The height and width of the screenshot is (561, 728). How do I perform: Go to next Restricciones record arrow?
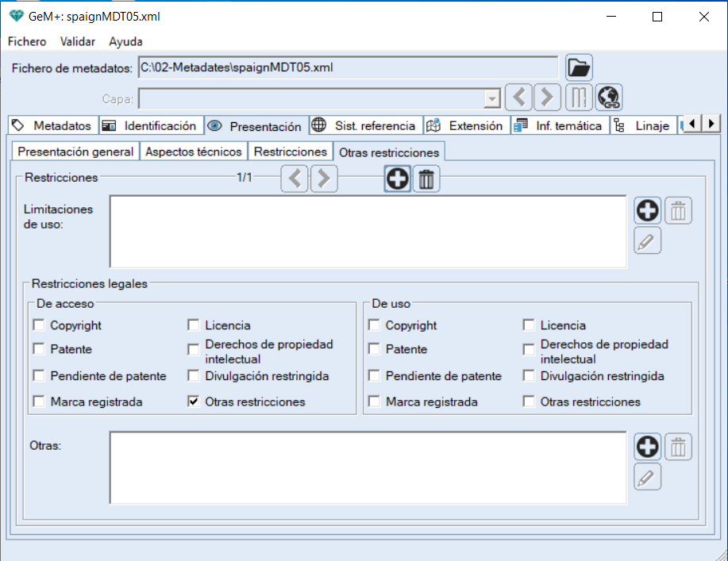(x=324, y=179)
